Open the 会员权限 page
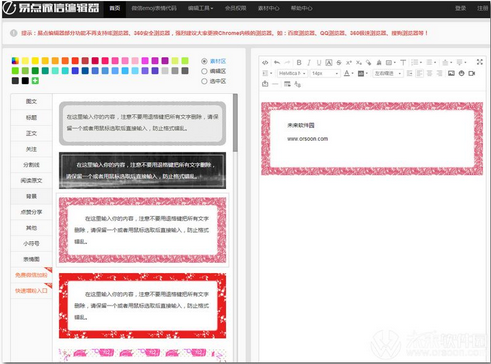 (x=235, y=8)
